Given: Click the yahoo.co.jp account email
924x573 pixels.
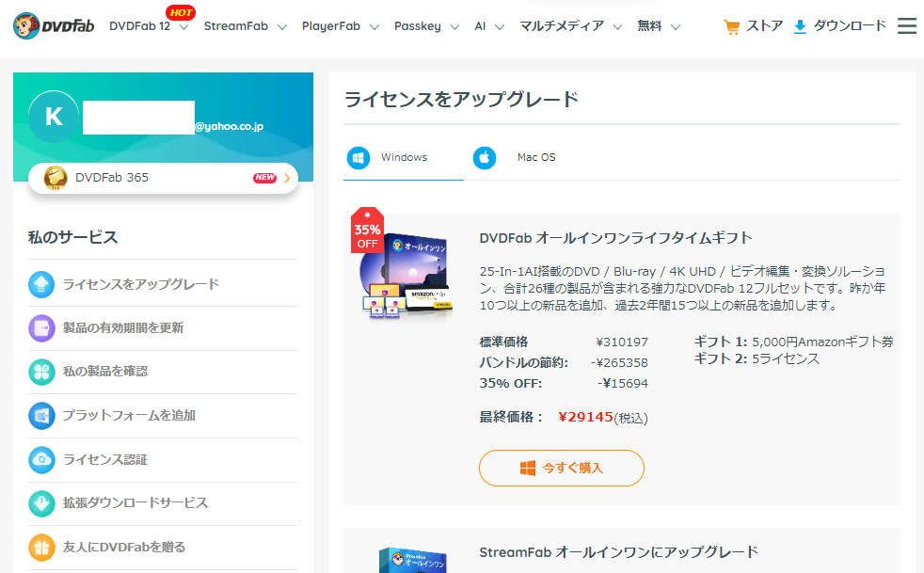Looking at the screenshot, I should 230,126.
